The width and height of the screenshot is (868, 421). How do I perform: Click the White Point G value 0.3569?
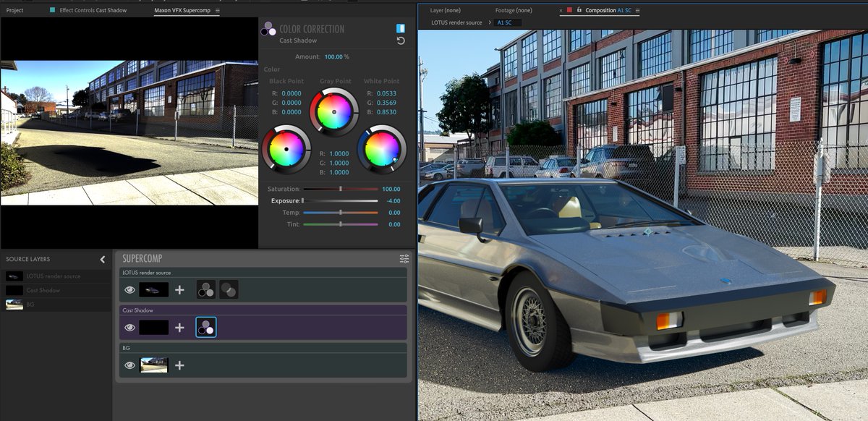click(386, 103)
